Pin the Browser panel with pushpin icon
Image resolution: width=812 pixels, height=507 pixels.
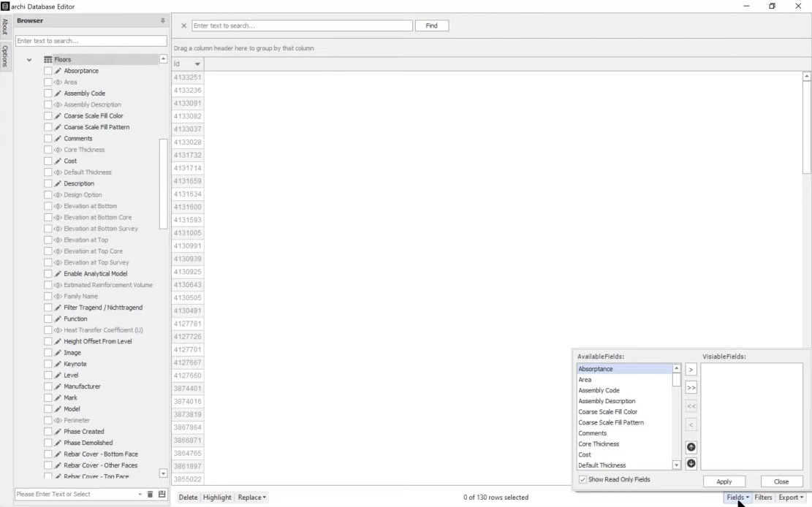click(x=162, y=21)
